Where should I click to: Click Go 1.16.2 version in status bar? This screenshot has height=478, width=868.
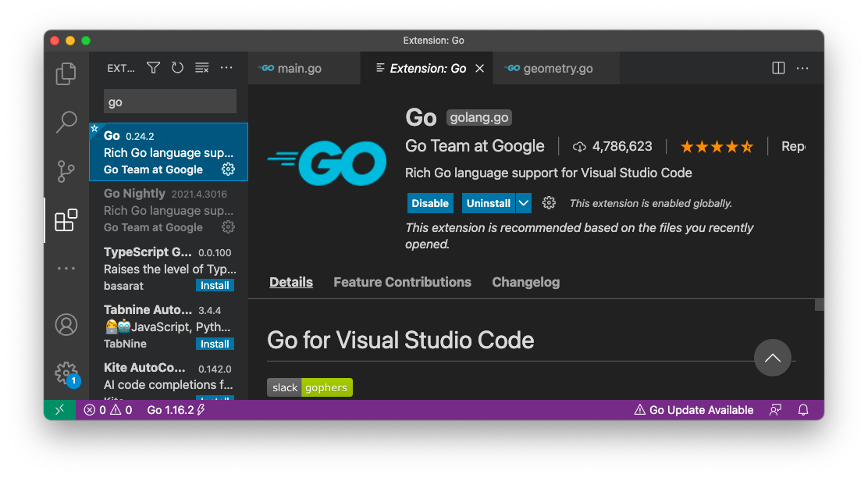click(x=176, y=410)
